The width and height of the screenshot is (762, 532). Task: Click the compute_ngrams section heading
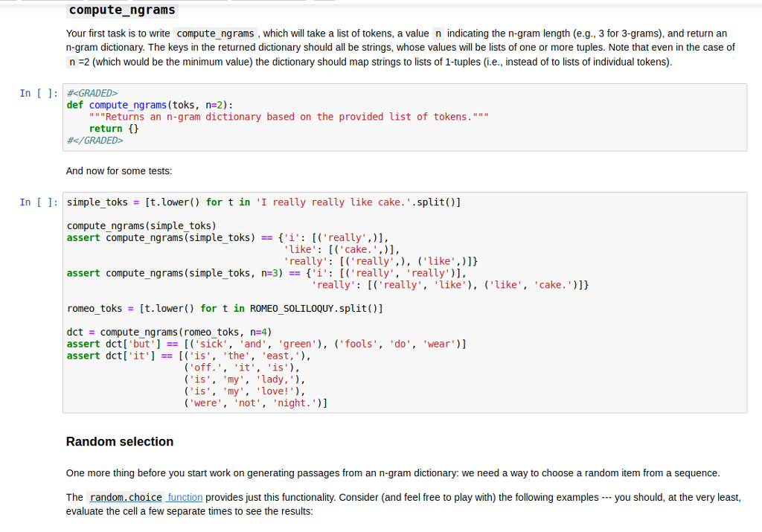tap(121, 10)
